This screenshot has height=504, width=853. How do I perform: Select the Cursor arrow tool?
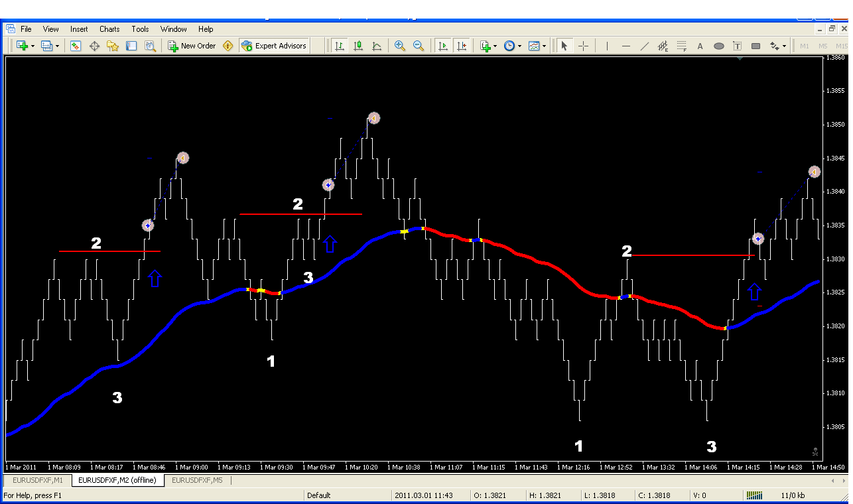[x=564, y=46]
